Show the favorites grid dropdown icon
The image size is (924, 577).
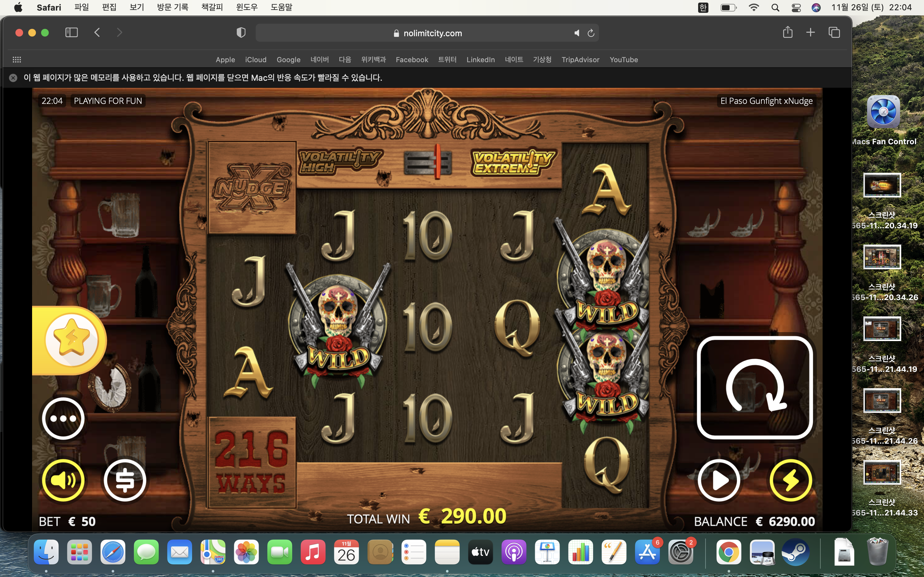17,60
